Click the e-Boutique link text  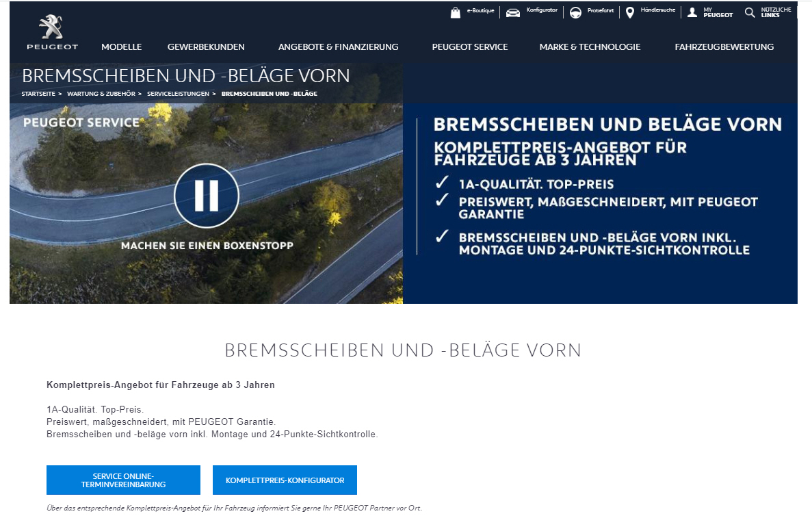point(481,10)
